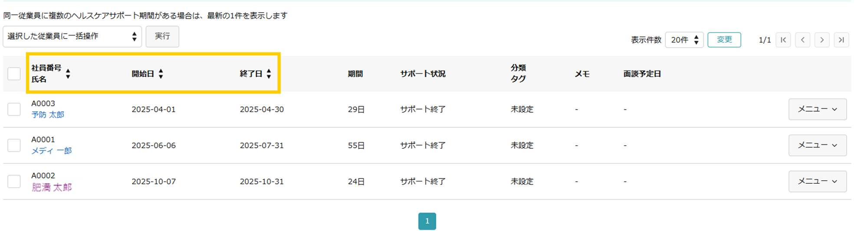Image resolution: width=868 pixels, height=231 pixels.
Task: Click the 変更 button
Action: pyautogui.click(x=724, y=40)
